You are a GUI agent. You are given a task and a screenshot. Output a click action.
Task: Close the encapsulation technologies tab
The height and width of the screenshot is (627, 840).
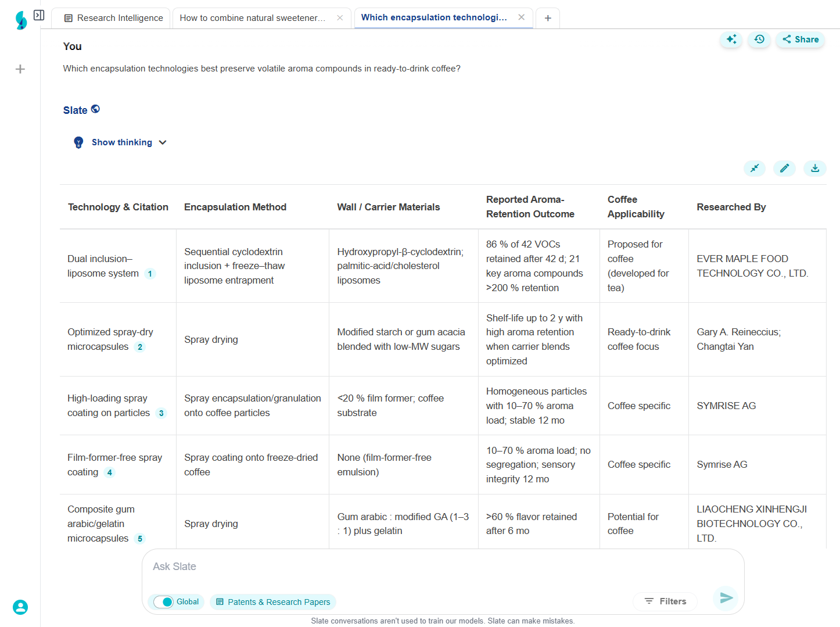(x=521, y=17)
